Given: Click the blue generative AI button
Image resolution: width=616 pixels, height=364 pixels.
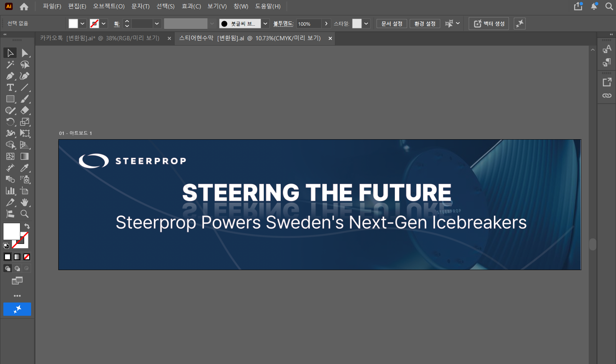Looking at the screenshot, I should coord(17,309).
